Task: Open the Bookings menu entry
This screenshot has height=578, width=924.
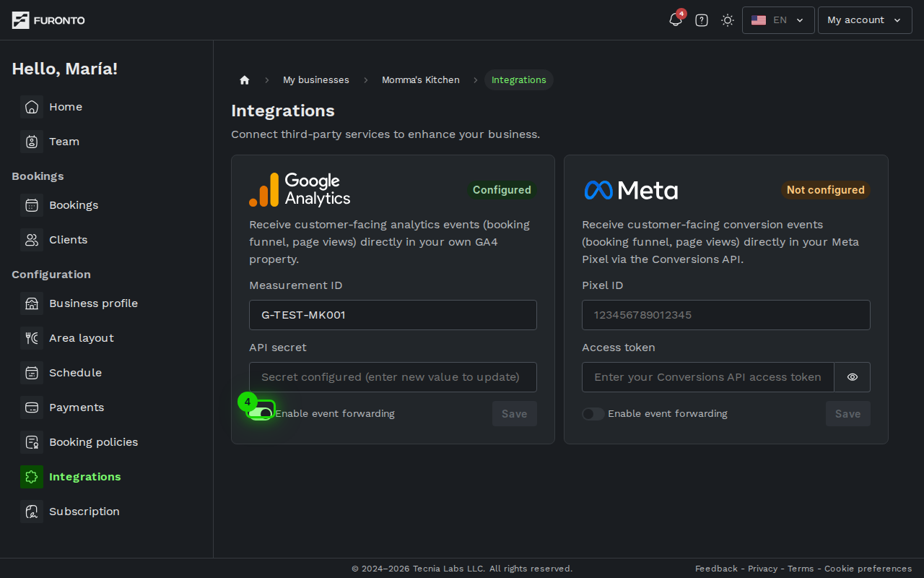Action: point(74,205)
